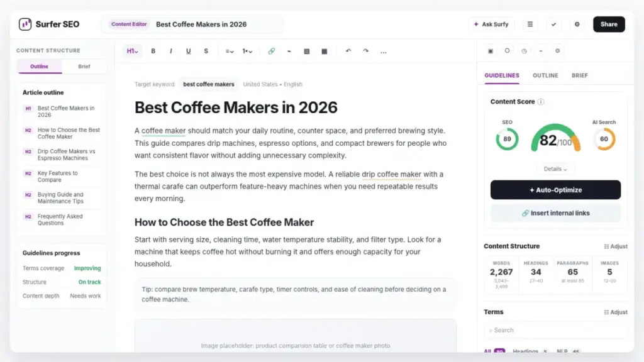
Task: Toggle underline formatting in editor toolbar
Action: [189, 52]
